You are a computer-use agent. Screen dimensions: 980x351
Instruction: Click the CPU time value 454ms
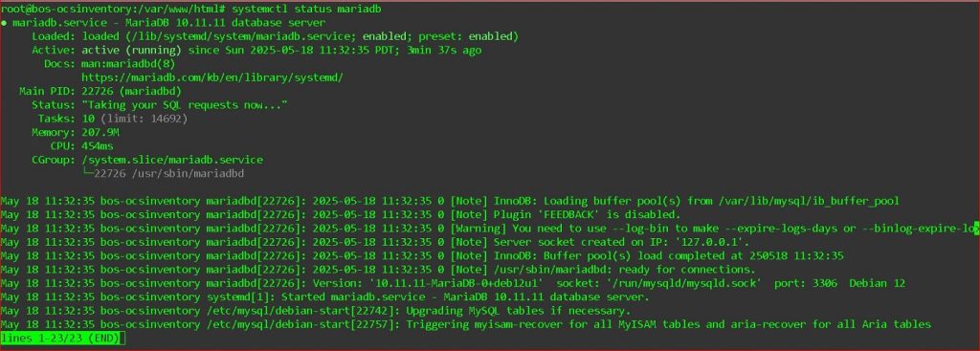pyautogui.click(x=97, y=146)
